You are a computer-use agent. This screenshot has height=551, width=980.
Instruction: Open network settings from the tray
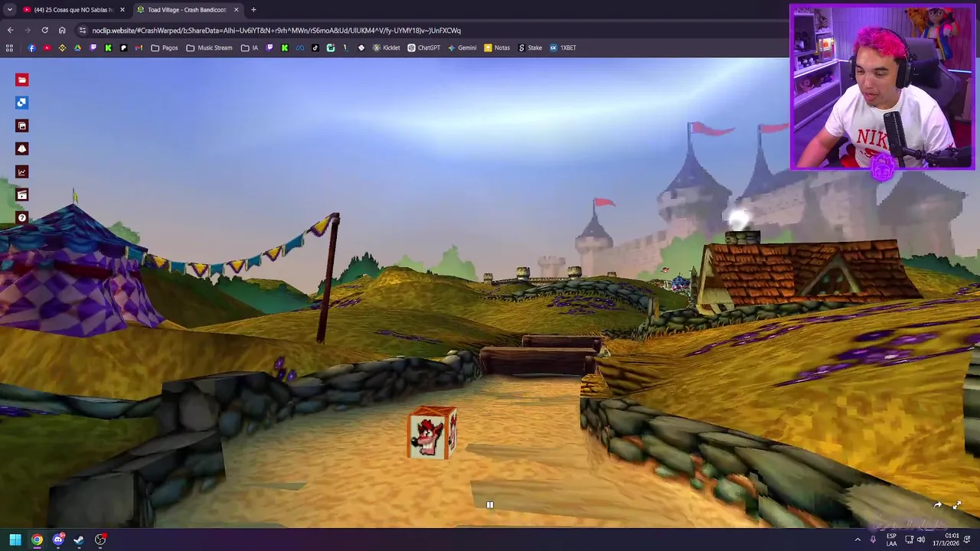(909, 540)
